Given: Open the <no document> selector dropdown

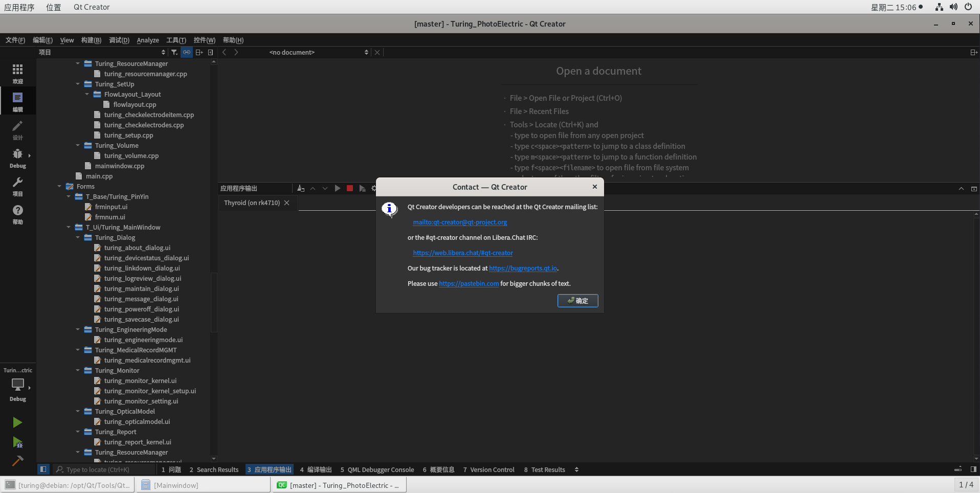Looking at the screenshot, I should (x=319, y=52).
